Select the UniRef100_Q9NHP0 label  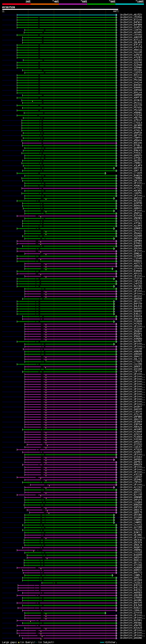click(131, 228)
